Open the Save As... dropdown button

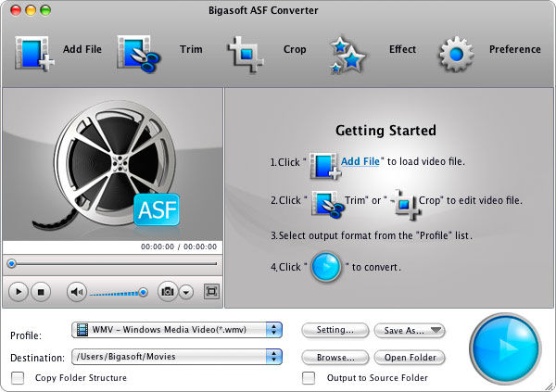pyautogui.click(x=410, y=331)
